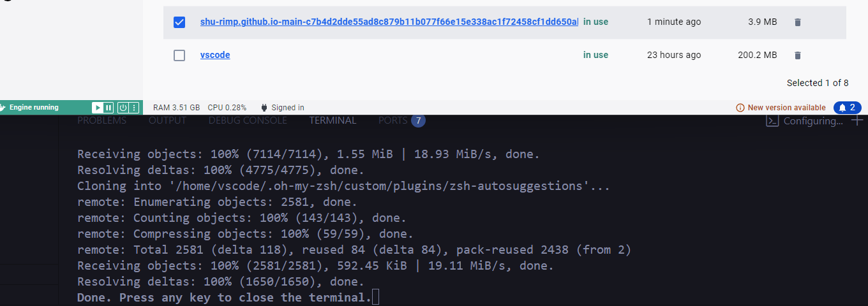Open the vscode volume link
868x306 pixels.
tap(215, 55)
